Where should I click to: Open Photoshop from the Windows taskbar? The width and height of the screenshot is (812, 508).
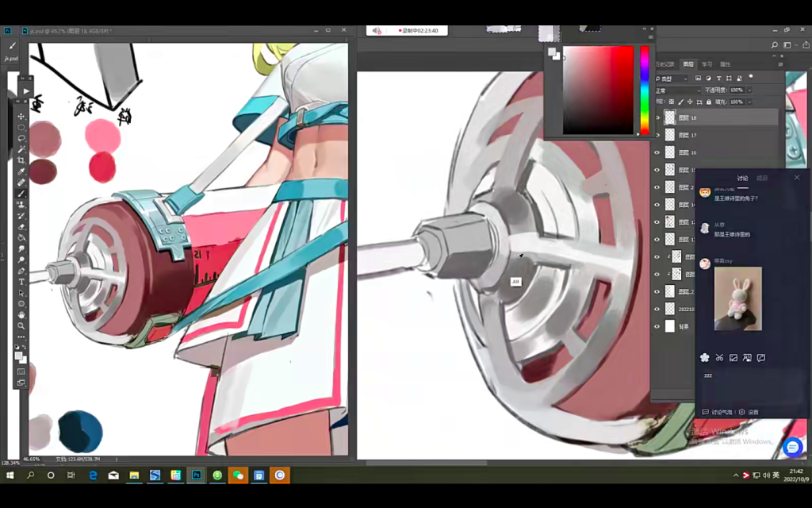pyautogui.click(x=196, y=475)
